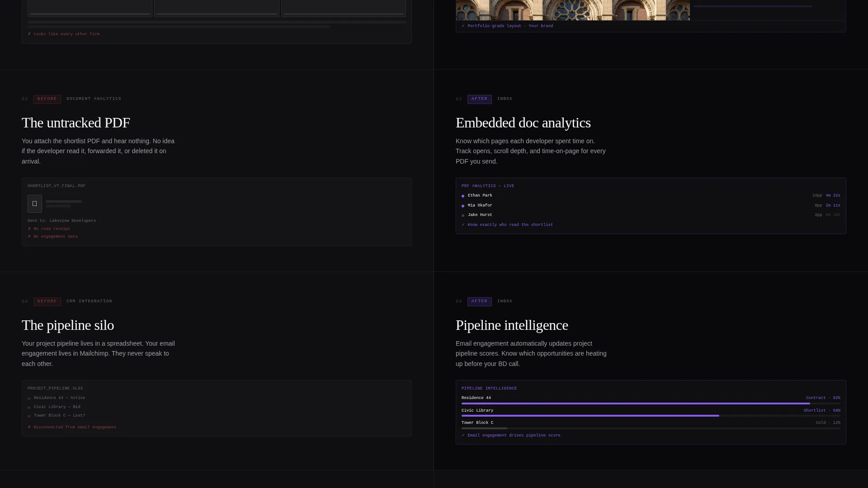Select the Pipeline intelligence heading
Viewport: 868px width, 488px height.
[512, 325]
